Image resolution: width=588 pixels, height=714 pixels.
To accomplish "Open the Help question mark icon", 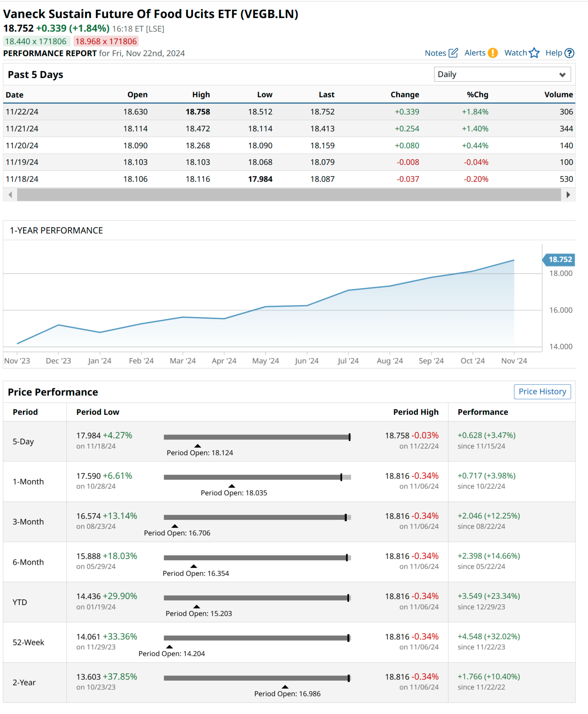I will click(570, 53).
